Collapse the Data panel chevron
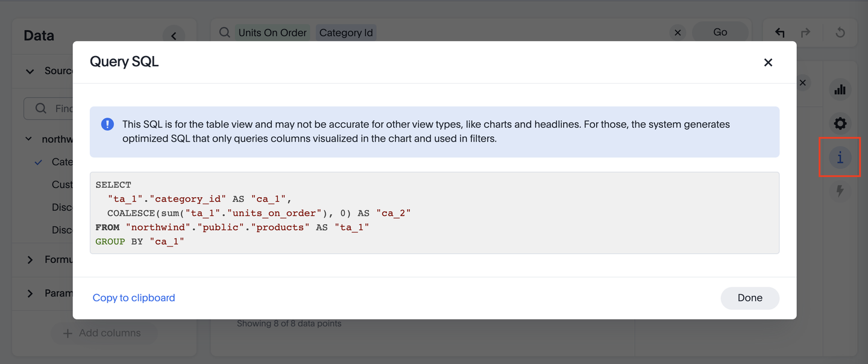 click(174, 36)
